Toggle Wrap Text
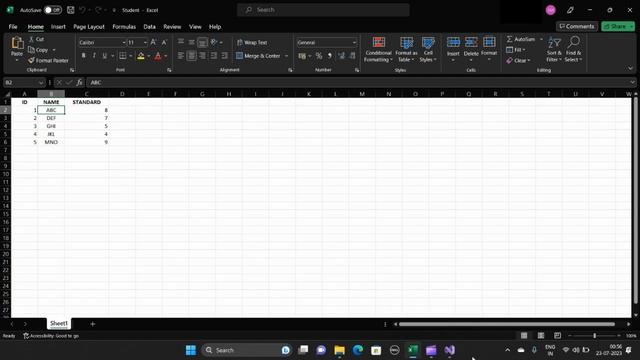 click(252, 42)
